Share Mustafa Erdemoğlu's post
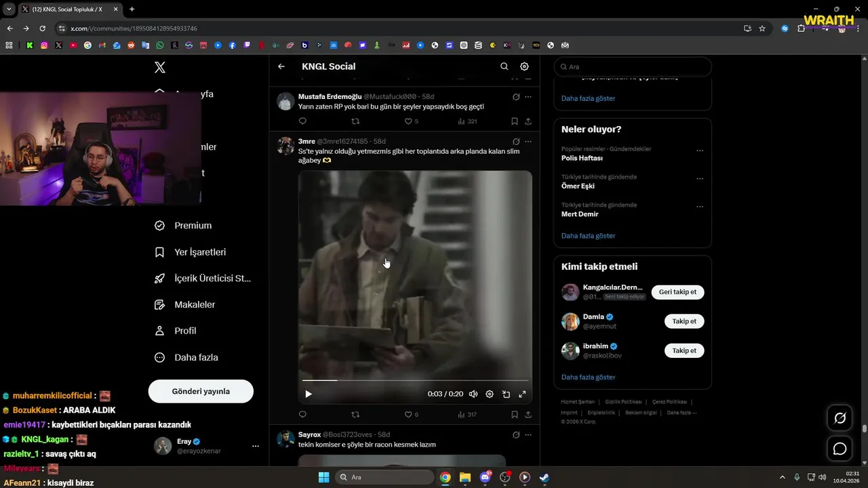The width and height of the screenshot is (868, 488). [x=528, y=121]
